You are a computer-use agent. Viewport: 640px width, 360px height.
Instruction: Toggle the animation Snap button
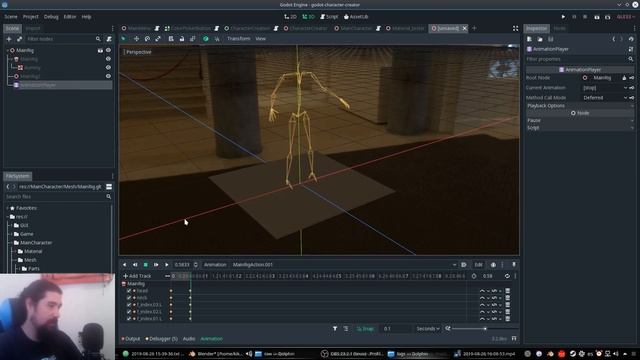pyautogui.click(x=365, y=329)
